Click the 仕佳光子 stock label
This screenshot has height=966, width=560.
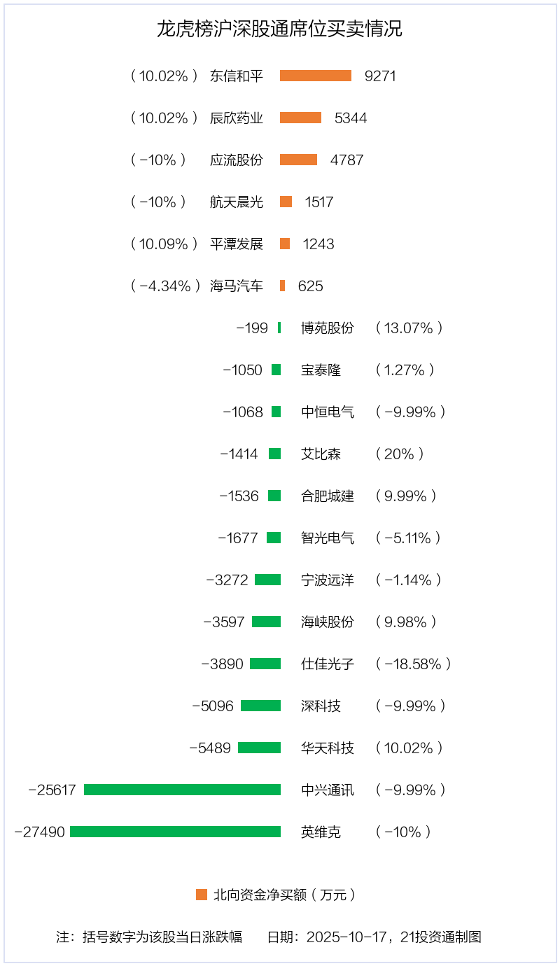(x=328, y=664)
